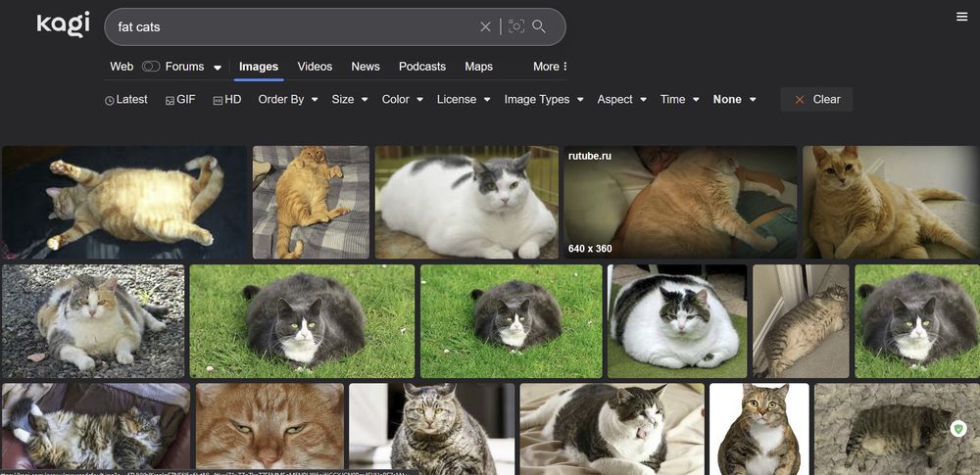Open reverse image search camera icon

515,26
